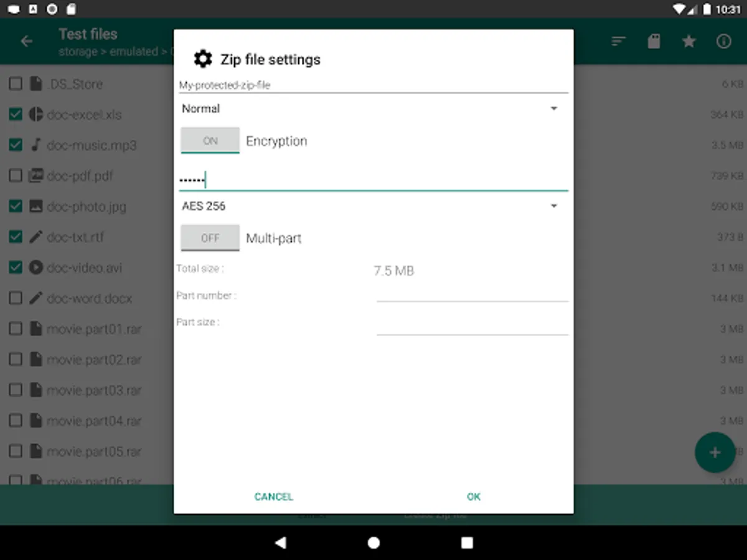This screenshot has height=560, width=747.
Task: Tap the SD card storage icon
Action: tap(654, 42)
